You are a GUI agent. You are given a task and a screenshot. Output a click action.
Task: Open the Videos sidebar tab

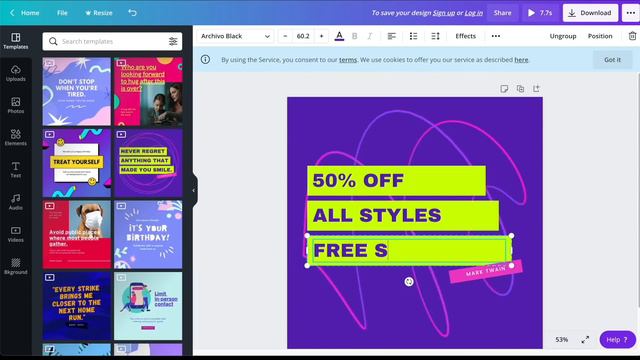(x=16, y=235)
